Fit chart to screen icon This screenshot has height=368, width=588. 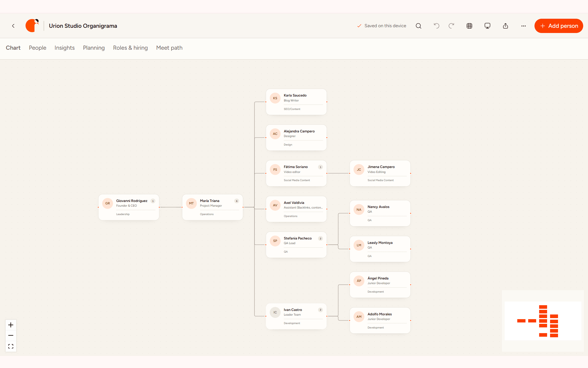tap(11, 346)
